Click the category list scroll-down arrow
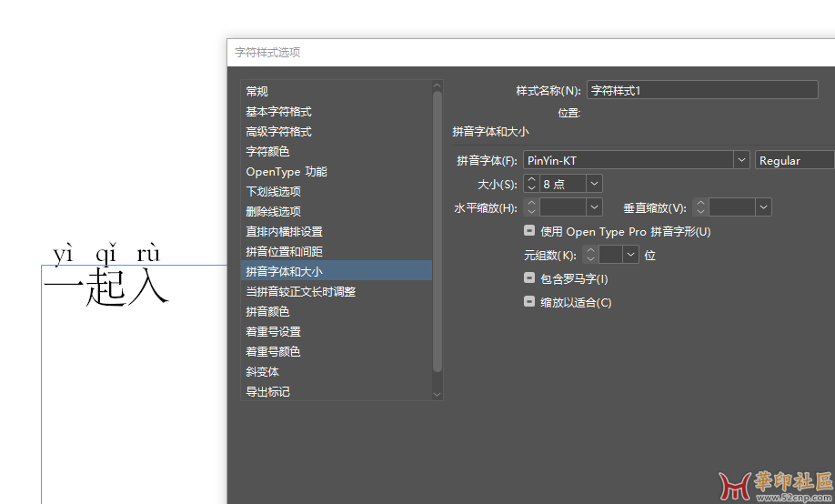Viewport: 835px width, 504px height. click(x=437, y=394)
